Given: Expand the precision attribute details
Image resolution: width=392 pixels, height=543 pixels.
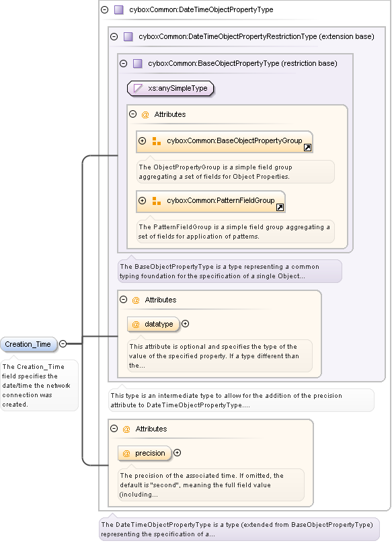Looking at the screenshot, I should pyautogui.click(x=177, y=453).
